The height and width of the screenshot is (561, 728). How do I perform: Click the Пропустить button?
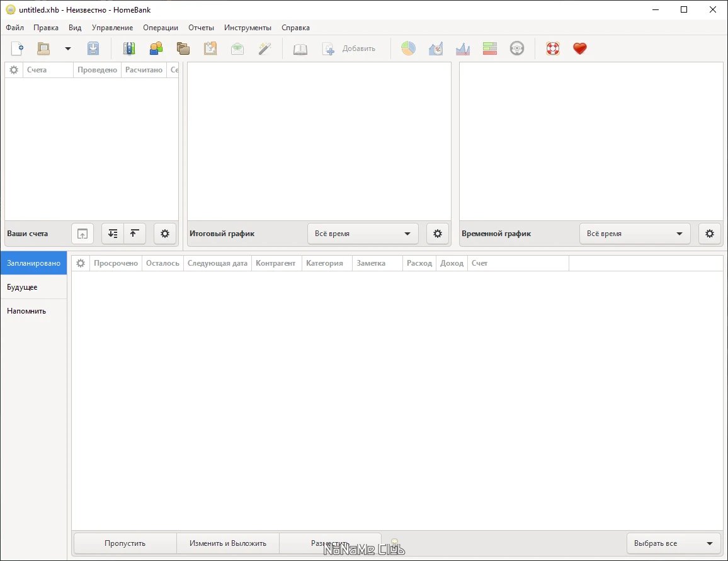125,543
